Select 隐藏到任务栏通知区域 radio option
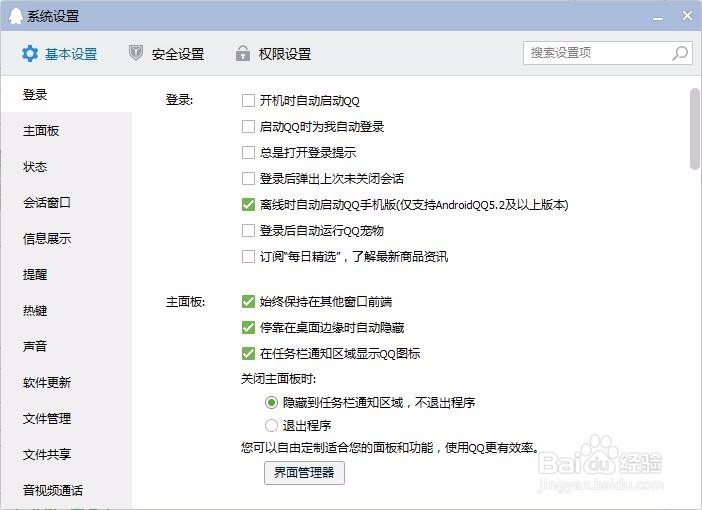This screenshot has width=702, height=510. click(271, 403)
